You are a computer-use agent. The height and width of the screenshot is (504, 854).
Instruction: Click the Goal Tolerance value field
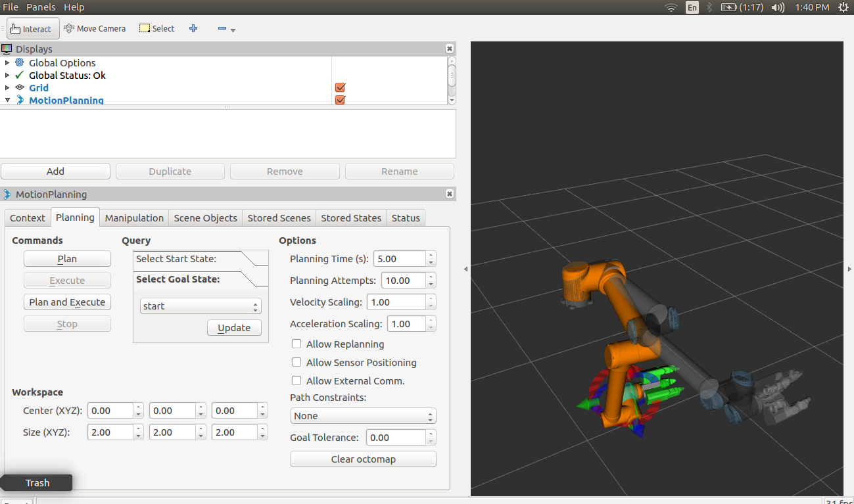[x=396, y=438]
